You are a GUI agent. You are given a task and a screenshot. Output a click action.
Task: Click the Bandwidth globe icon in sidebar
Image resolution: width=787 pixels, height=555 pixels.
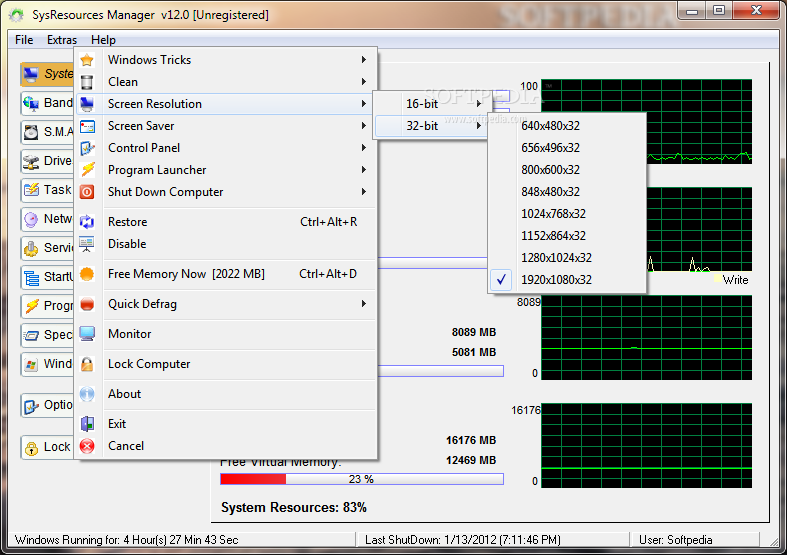click(x=31, y=103)
